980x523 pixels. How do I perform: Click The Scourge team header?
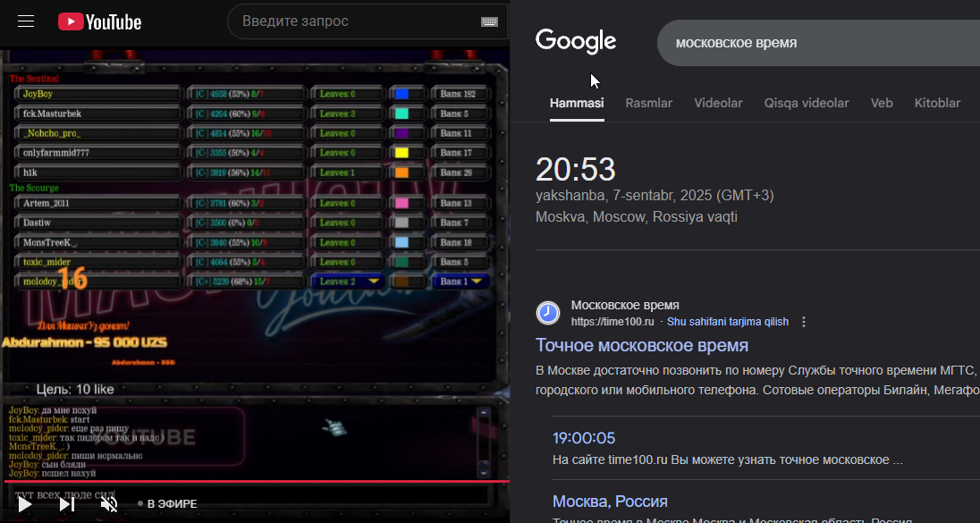point(34,188)
